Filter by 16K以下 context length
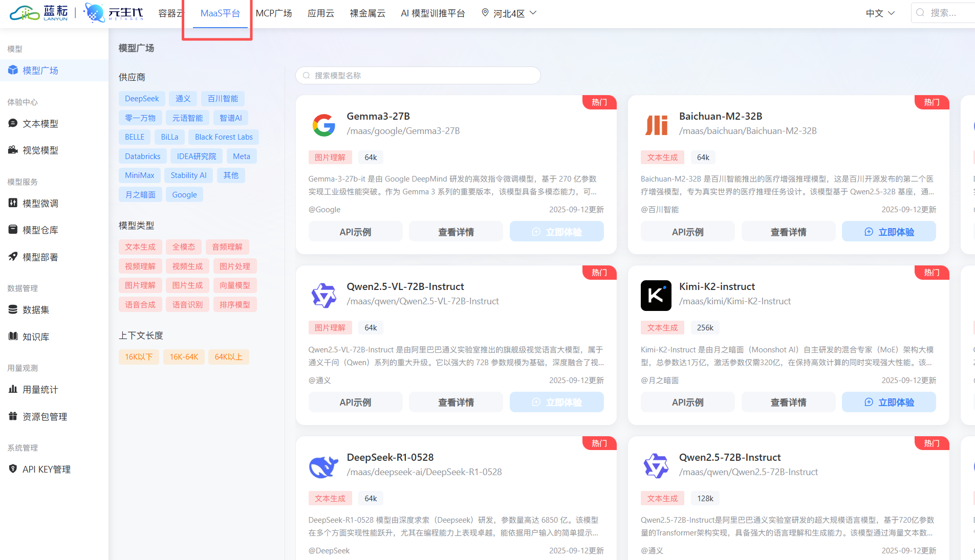Screen dimensions: 975x560 pos(139,357)
